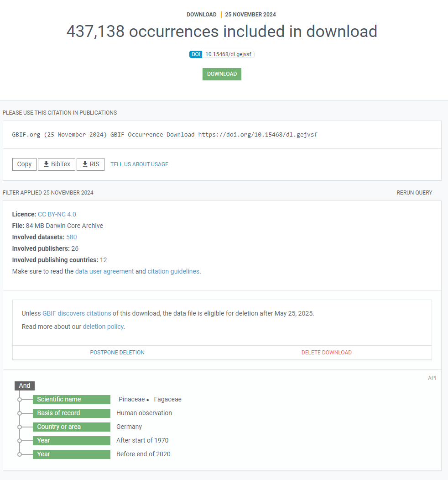Copy the citation text
The image size is (448, 480).
point(24,164)
